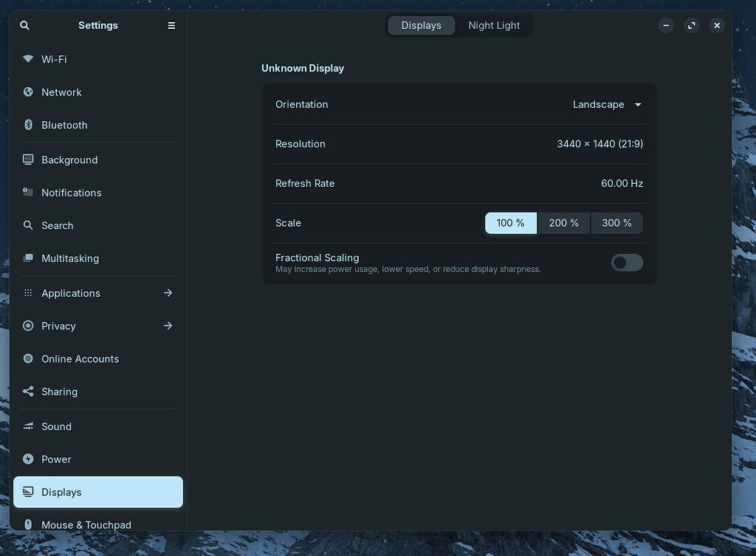Click the Displays screen icon in sidebar
Viewport: 756px width, 556px height.
click(28, 491)
